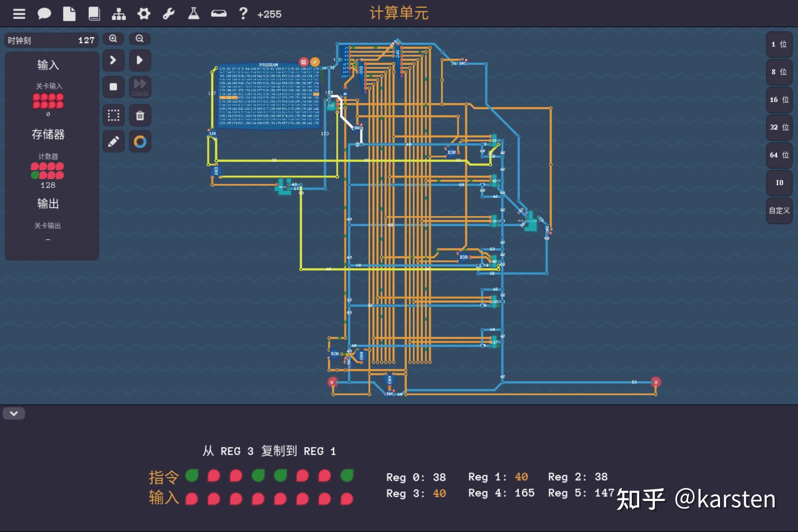Open the manual book icon
798x532 pixels.
pos(94,14)
